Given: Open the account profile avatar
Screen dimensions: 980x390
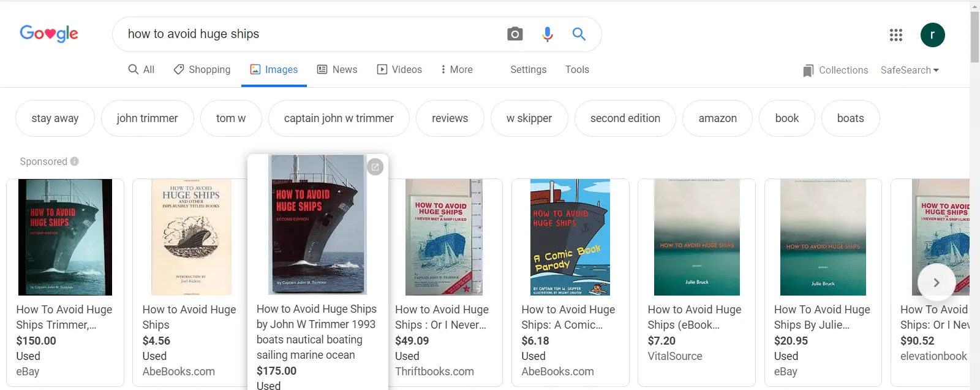Looking at the screenshot, I should click(932, 35).
